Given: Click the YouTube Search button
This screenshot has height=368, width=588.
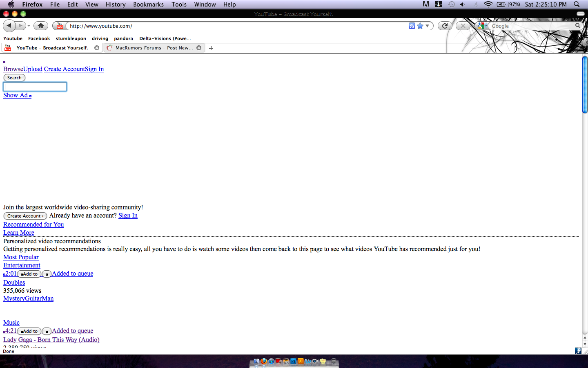Looking at the screenshot, I should tap(14, 78).
